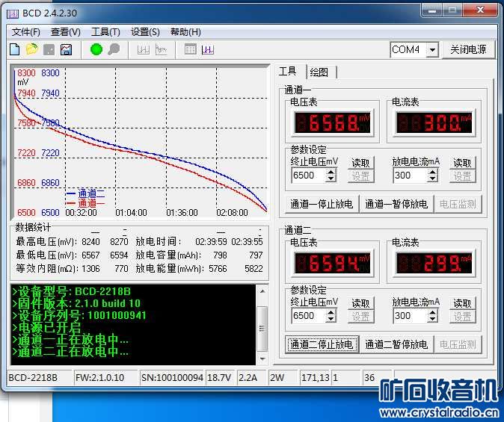Click the 通道一停止放电 button
The image size is (504, 422).
pos(322,204)
